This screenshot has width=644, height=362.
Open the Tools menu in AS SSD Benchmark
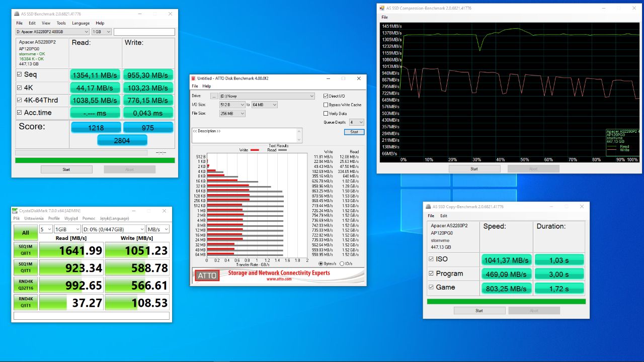pyautogui.click(x=61, y=23)
